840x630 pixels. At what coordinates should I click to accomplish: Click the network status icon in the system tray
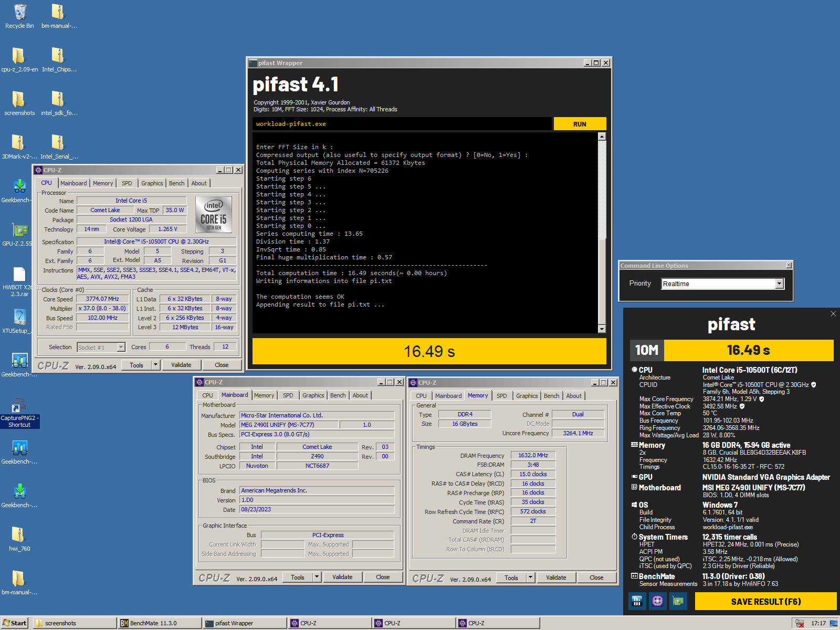pyautogui.click(x=800, y=623)
